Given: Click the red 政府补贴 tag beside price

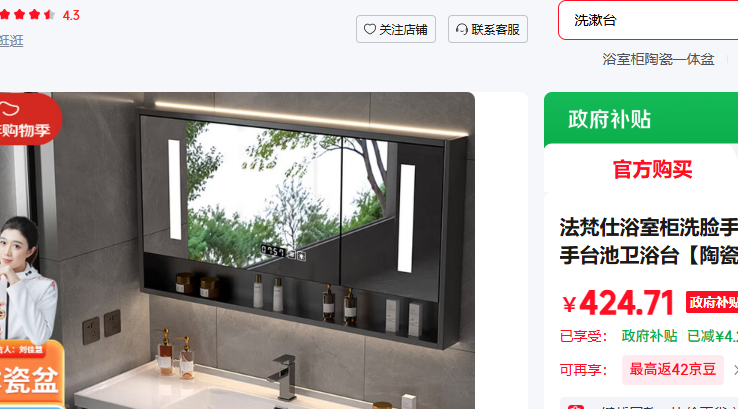Looking at the screenshot, I should pos(712,302).
